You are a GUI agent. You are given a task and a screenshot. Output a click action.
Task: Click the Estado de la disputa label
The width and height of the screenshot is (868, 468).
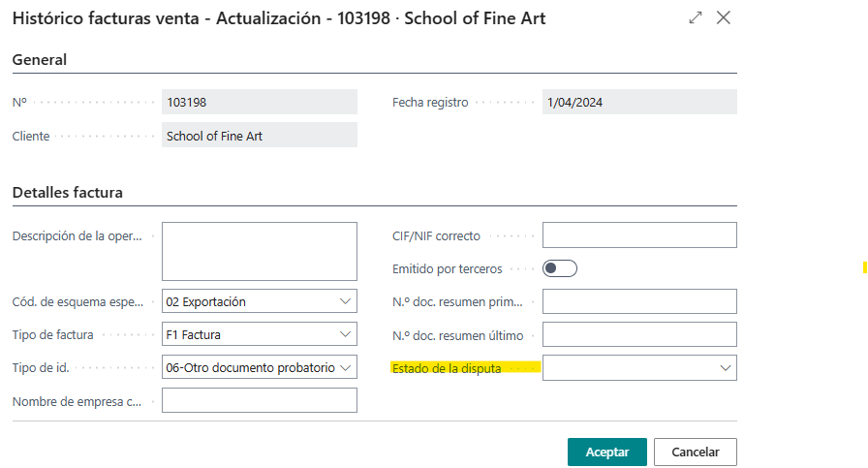point(447,368)
